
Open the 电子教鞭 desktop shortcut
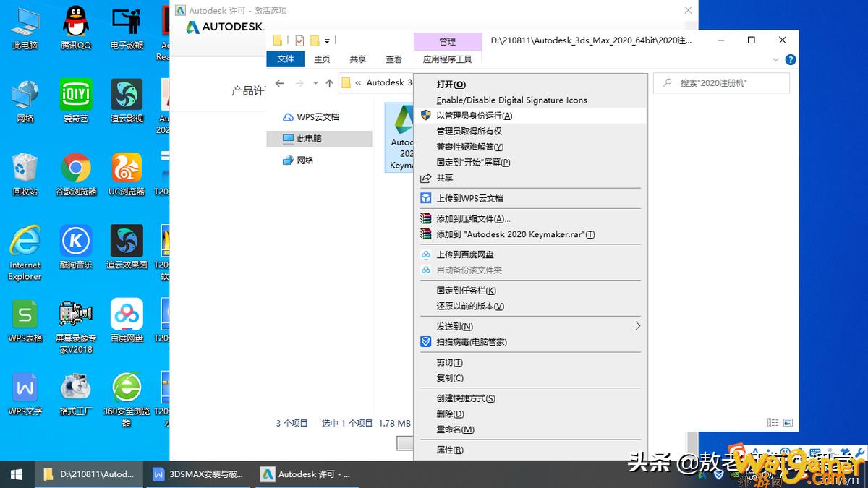click(x=127, y=27)
